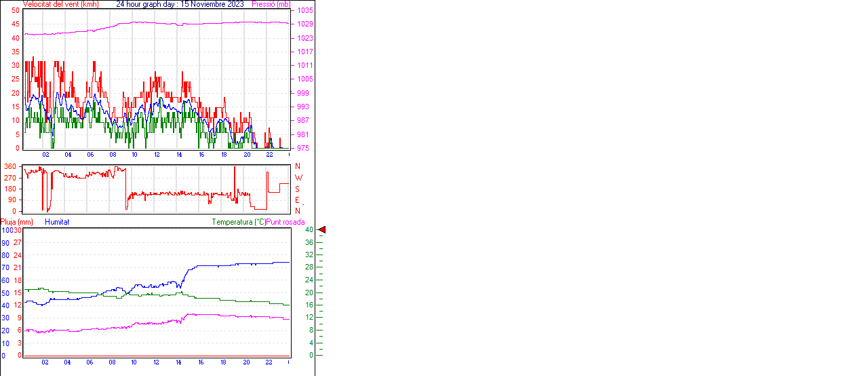Click the 02 hour tick under bottom chart
This screenshot has height=376, width=868.
click(45, 362)
